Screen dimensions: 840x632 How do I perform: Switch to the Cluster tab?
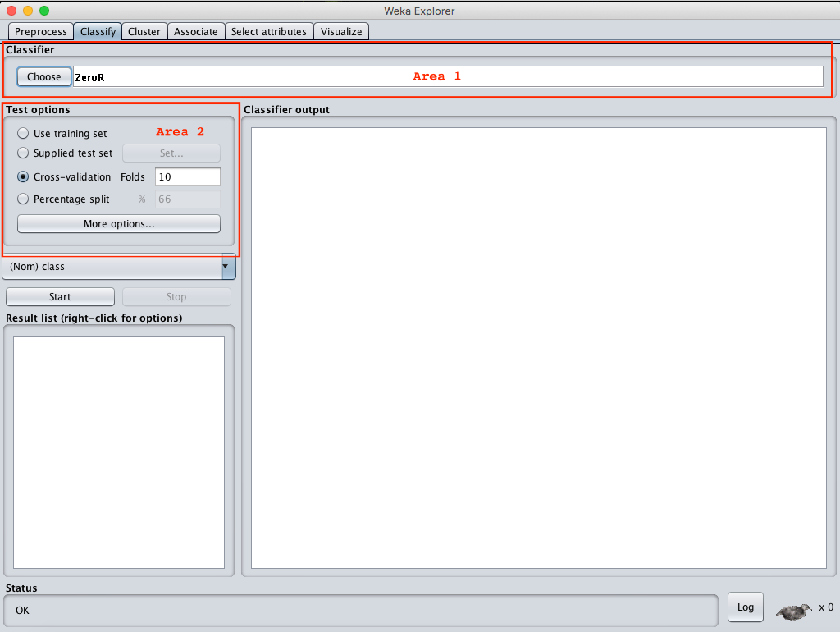click(x=144, y=32)
